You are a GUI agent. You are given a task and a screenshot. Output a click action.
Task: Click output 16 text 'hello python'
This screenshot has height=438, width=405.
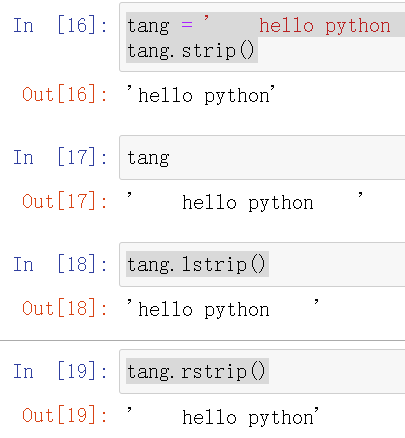point(201,95)
